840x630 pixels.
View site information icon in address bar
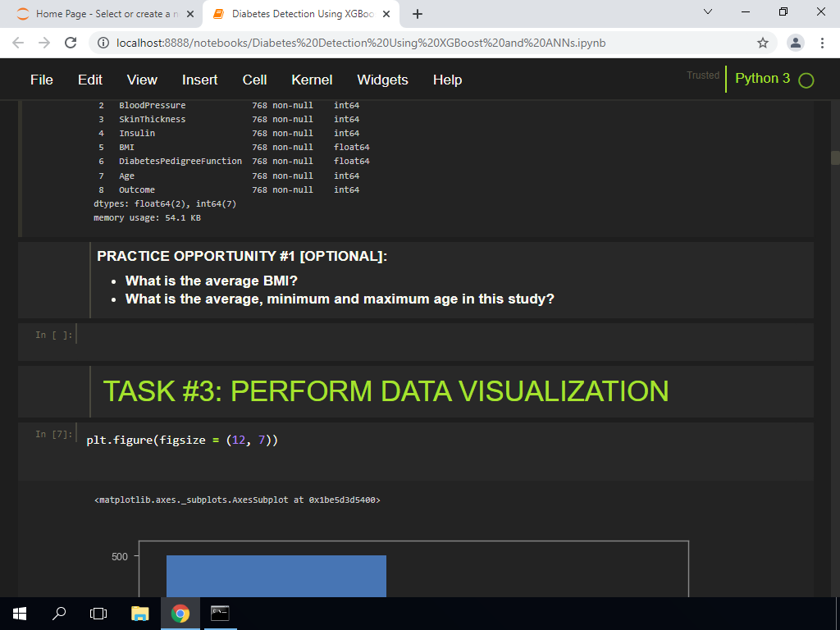[103, 43]
